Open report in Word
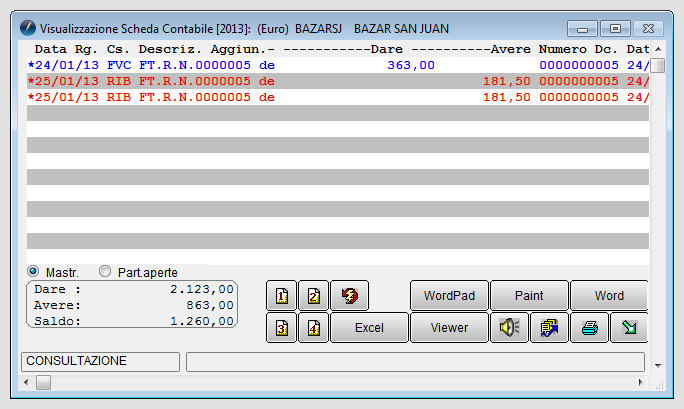This screenshot has width=684, height=409. click(609, 296)
